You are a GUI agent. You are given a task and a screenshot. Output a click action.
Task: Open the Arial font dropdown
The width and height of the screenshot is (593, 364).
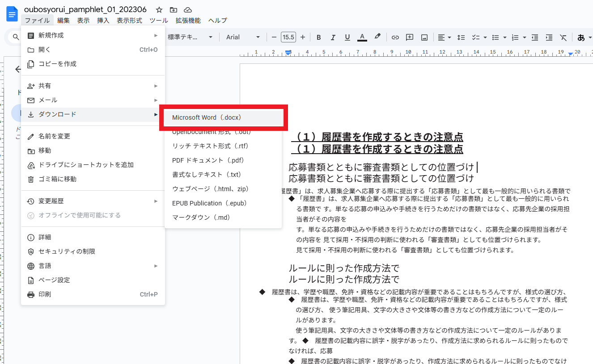tap(243, 37)
